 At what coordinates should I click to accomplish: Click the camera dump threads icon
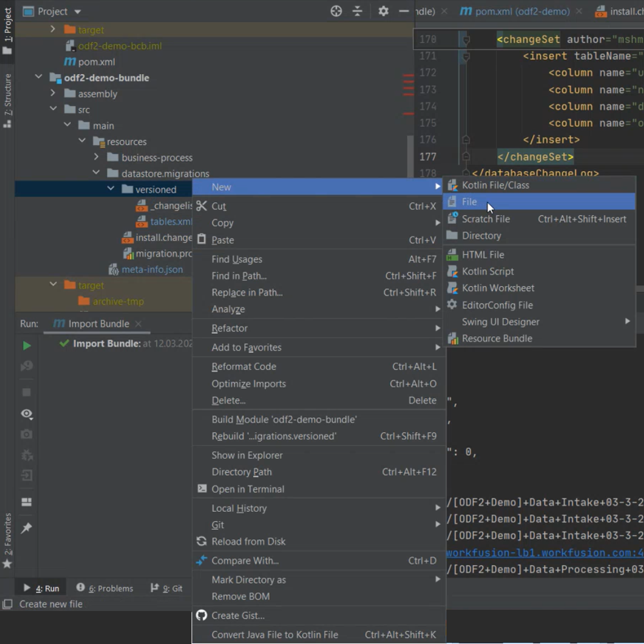[27, 434]
